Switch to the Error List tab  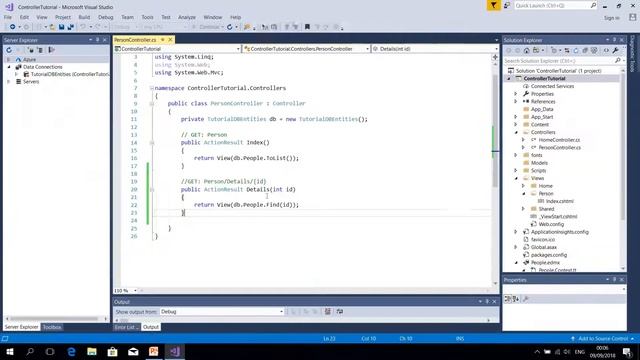coord(126,327)
